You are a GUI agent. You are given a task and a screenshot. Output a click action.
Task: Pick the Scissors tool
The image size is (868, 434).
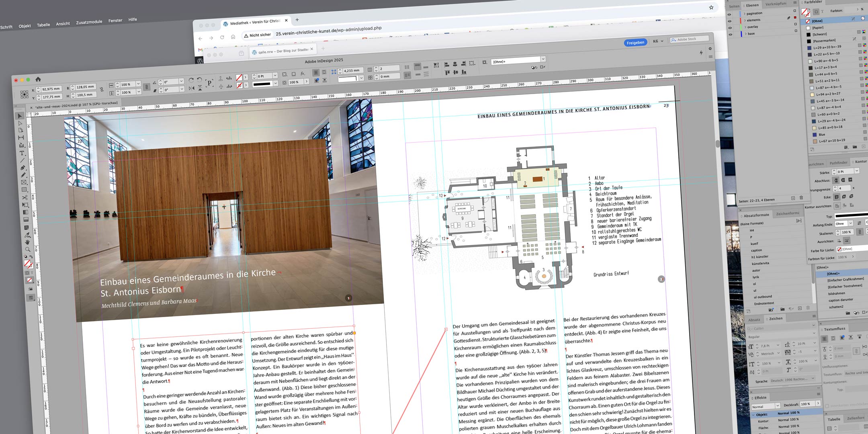pyautogui.click(x=25, y=197)
